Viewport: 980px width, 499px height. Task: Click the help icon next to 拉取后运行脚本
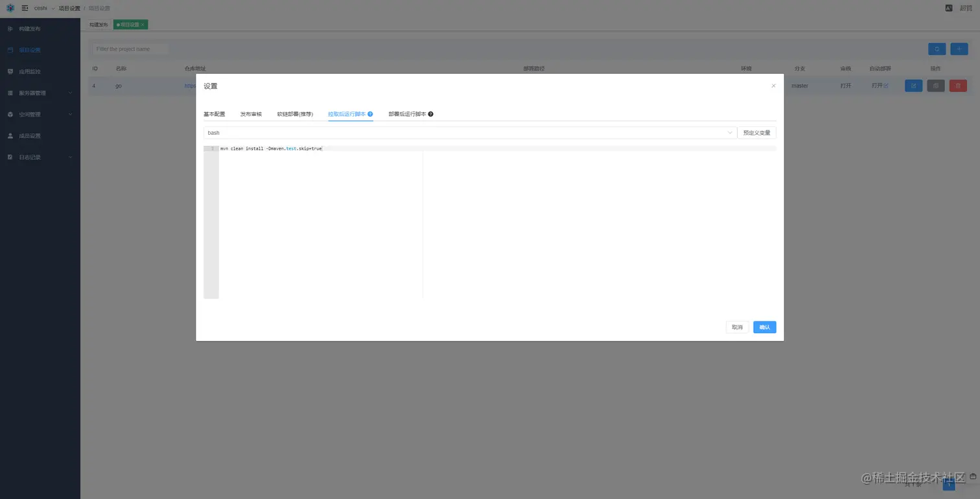pyautogui.click(x=369, y=113)
